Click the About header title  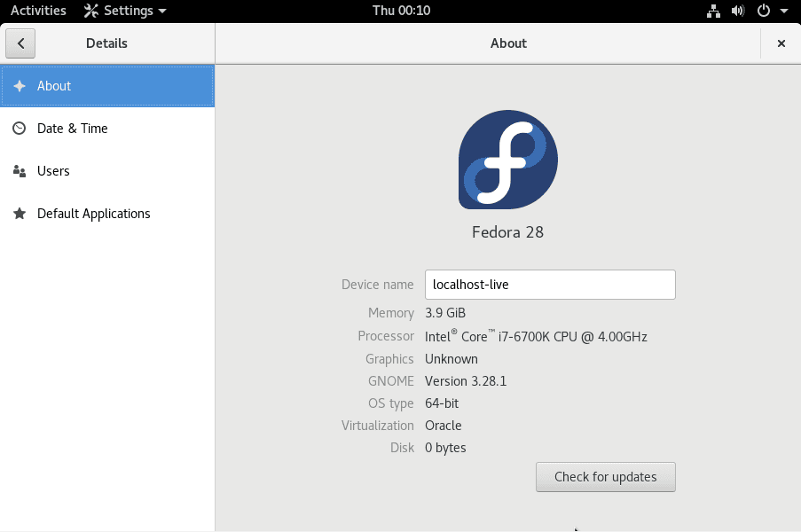tap(508, 43)
